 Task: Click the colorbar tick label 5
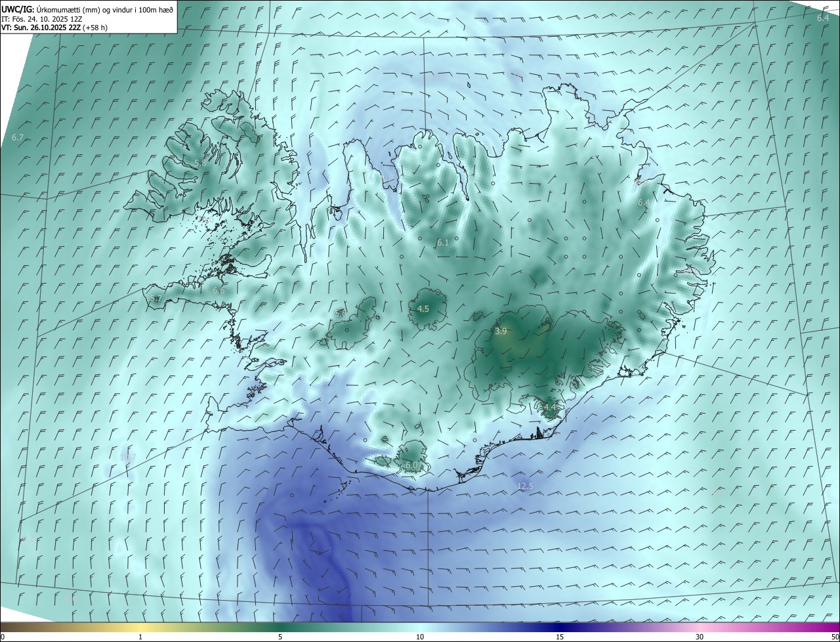tap(280, 637)
